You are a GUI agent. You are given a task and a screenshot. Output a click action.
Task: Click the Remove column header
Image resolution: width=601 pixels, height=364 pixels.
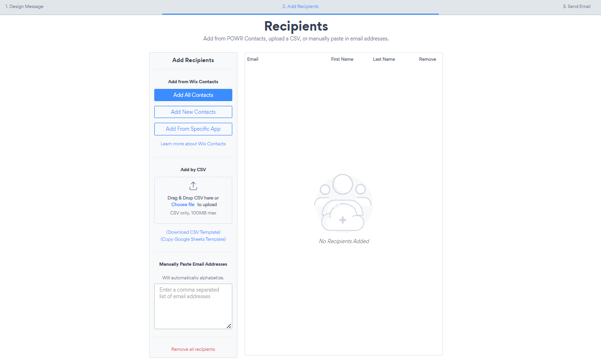[x=427, y=59]
